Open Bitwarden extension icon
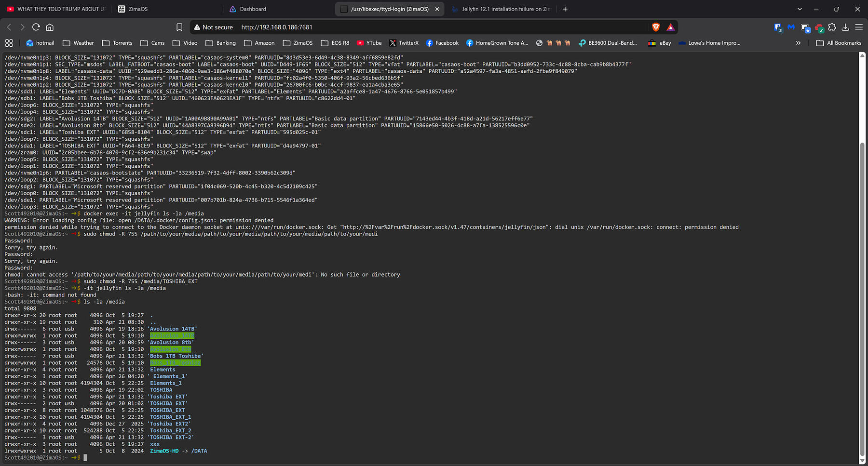 point(778,27)
